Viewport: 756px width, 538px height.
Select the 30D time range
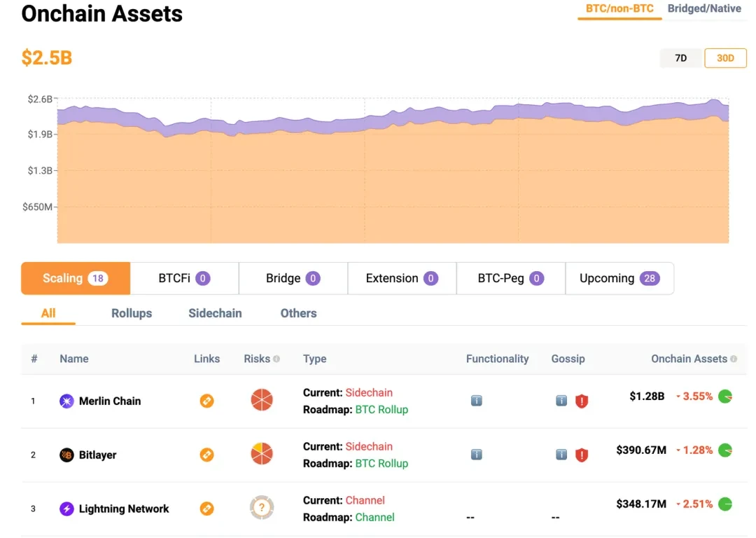725,58
